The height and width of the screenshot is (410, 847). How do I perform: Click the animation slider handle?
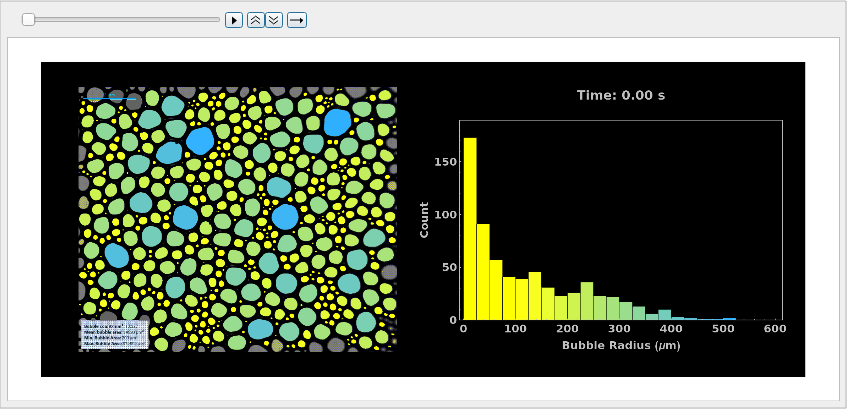click(x=29, y=19)
